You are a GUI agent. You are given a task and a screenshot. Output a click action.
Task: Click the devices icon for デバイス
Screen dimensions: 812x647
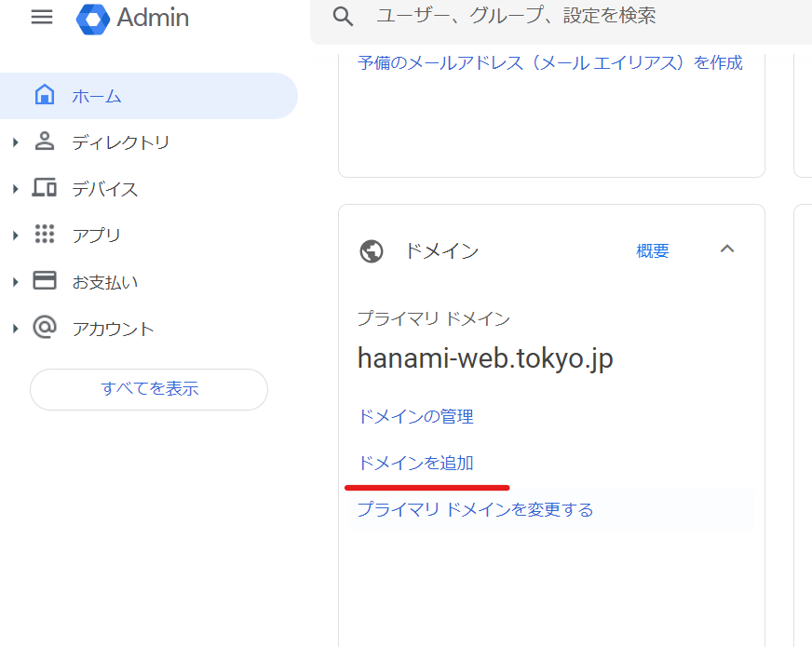tap(45, 187)
